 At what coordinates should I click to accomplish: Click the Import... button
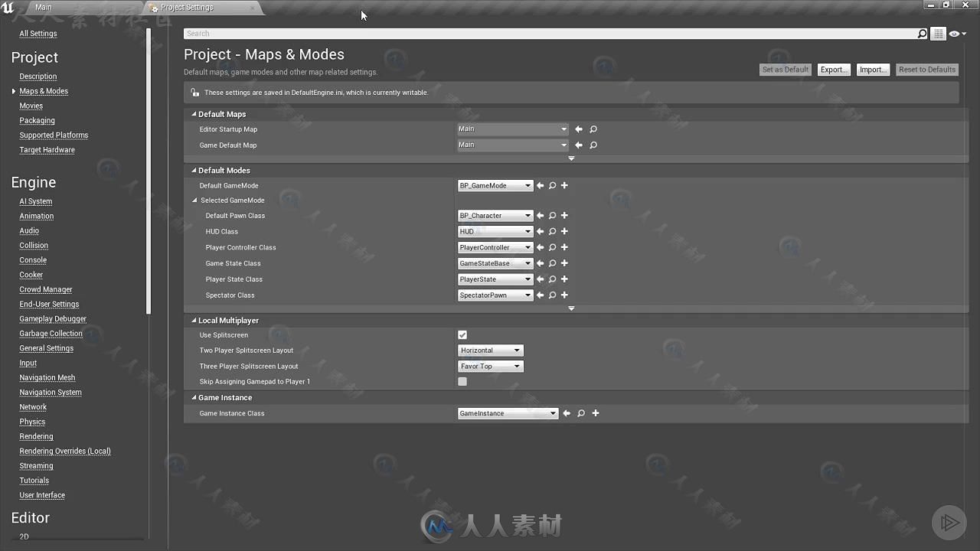pyautogui.click(x=873, y=70)
